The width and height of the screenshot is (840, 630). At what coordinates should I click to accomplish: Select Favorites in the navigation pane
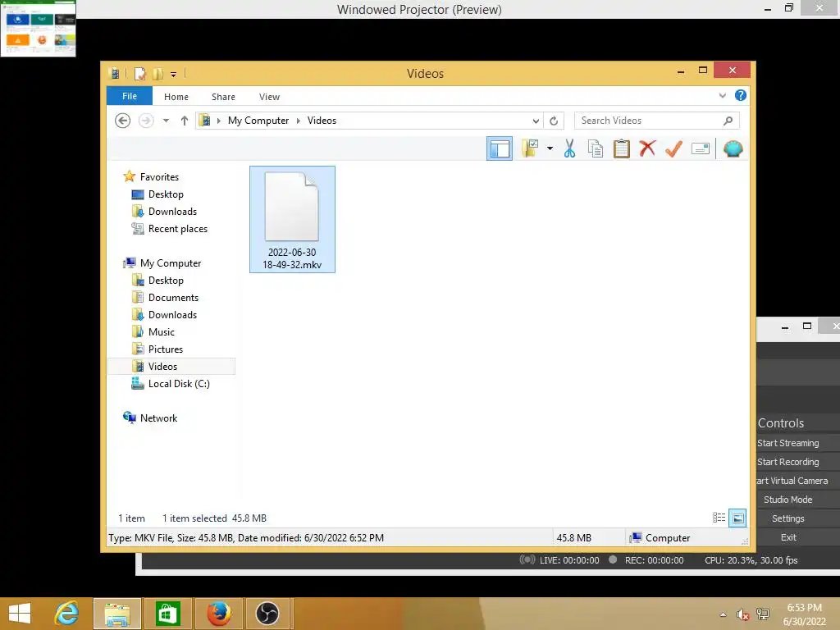pyautogui.click(x=159, y=177)
